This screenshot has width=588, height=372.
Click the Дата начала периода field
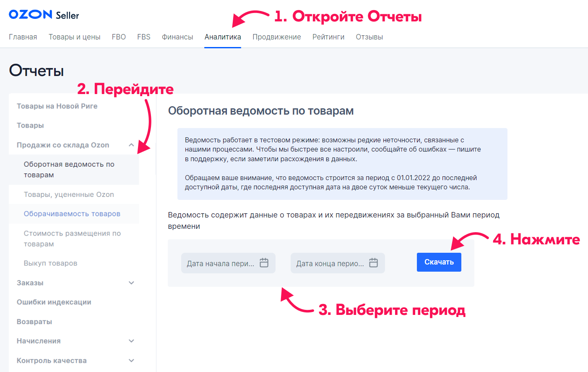[221, 263]
